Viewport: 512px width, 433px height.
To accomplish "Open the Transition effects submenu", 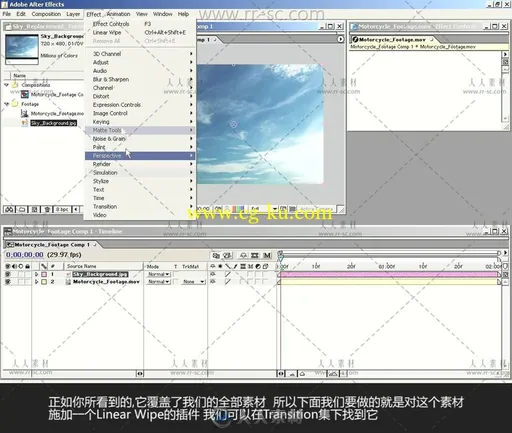I will pyautogui.click(x=140, y=207).
